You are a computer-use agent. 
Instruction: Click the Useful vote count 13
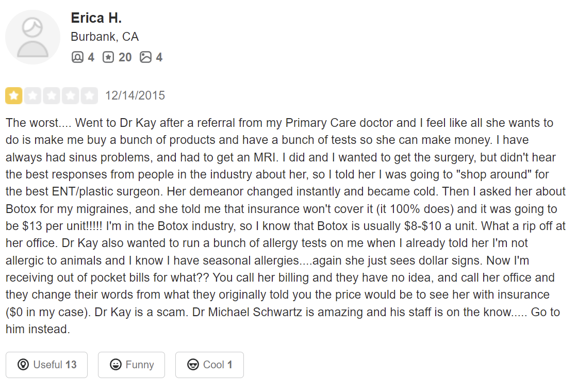coord(71,365)
